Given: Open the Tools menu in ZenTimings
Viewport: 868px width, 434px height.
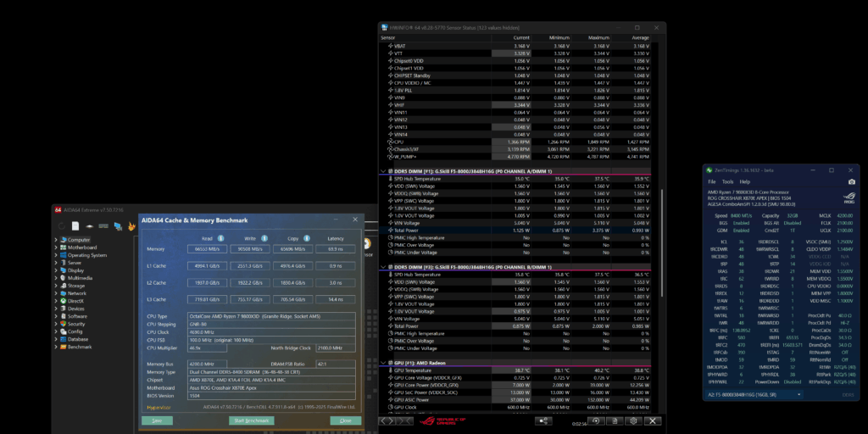Looking at the screenshot, I should point(727,181).
